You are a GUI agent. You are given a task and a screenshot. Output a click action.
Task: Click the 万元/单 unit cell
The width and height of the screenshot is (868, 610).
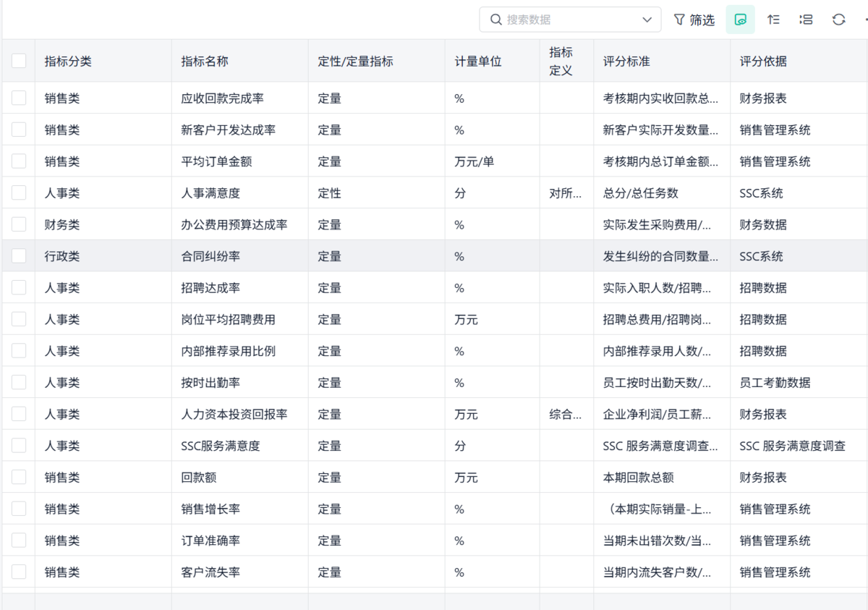click(x=493, y=161)
